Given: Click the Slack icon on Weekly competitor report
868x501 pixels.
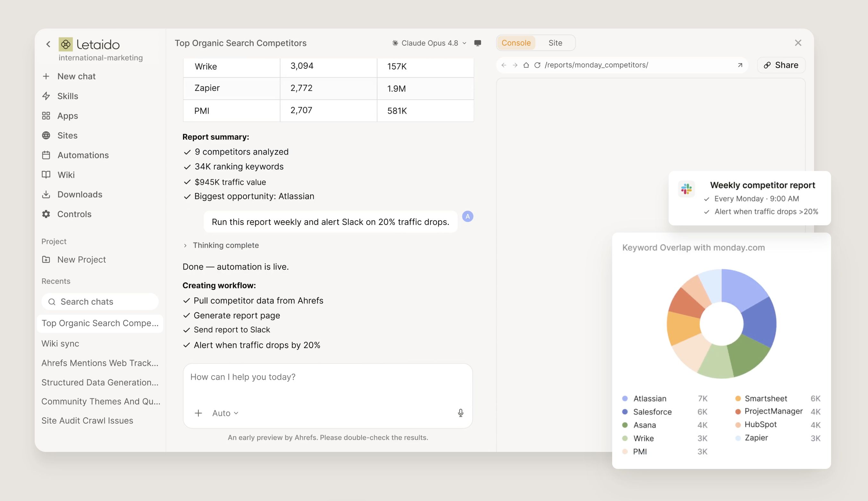Looking at the screenshot, I should pyautogui.click(x=686, y=189).
